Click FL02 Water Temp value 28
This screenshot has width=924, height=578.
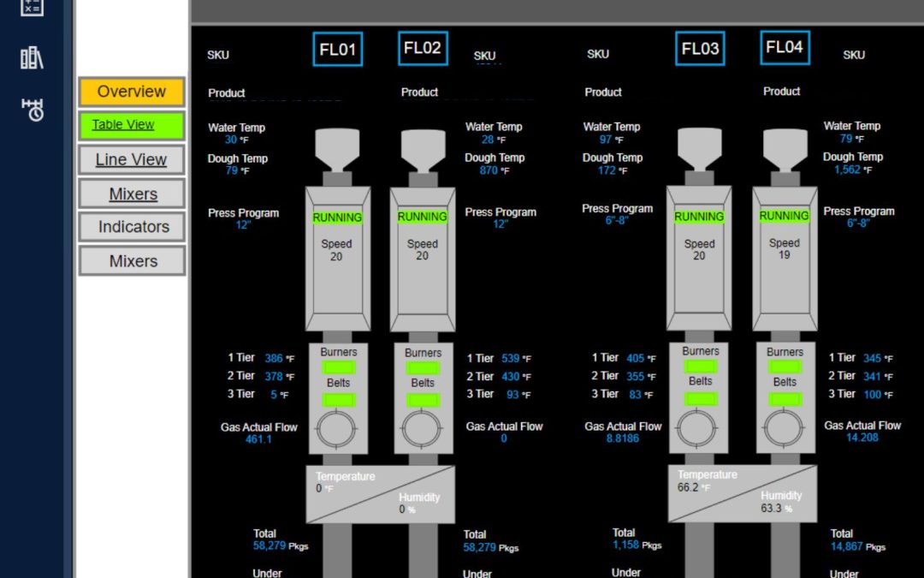tap(488, 140)
